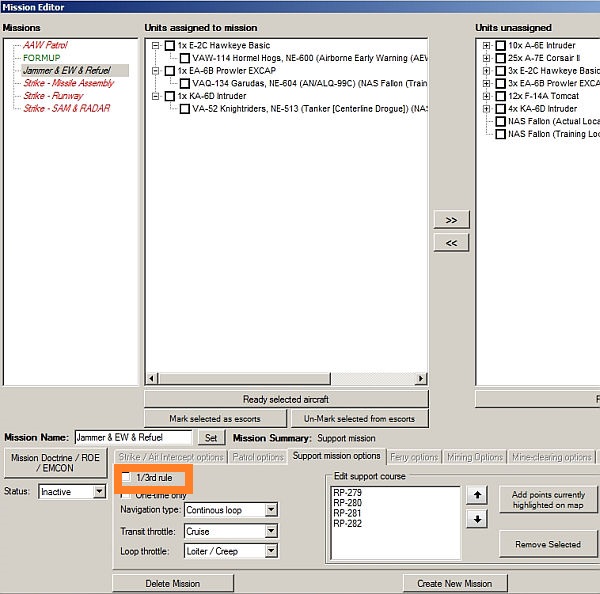The width and height of the screenshot is (600, 594).
Task: Move the support course point down with the arrow
Action: click(477, 519)
